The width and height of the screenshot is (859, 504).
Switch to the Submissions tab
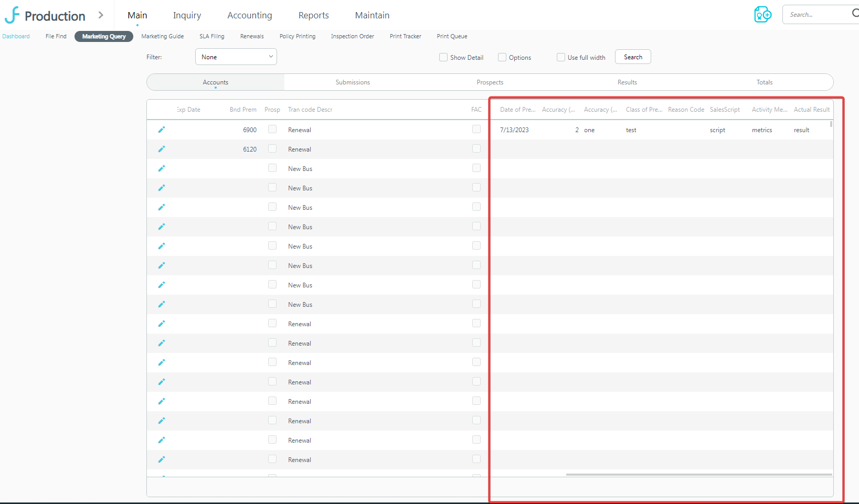pyautogui.click(x=353, y=82)
